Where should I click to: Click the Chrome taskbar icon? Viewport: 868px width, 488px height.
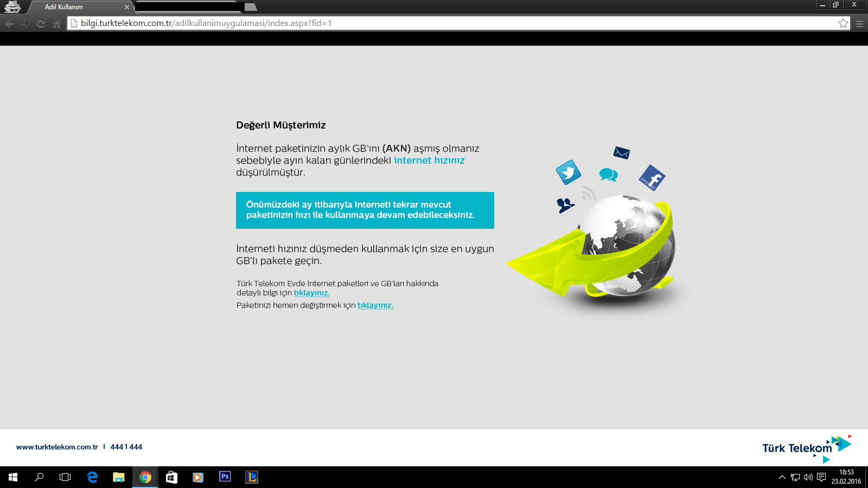[145, 477]
